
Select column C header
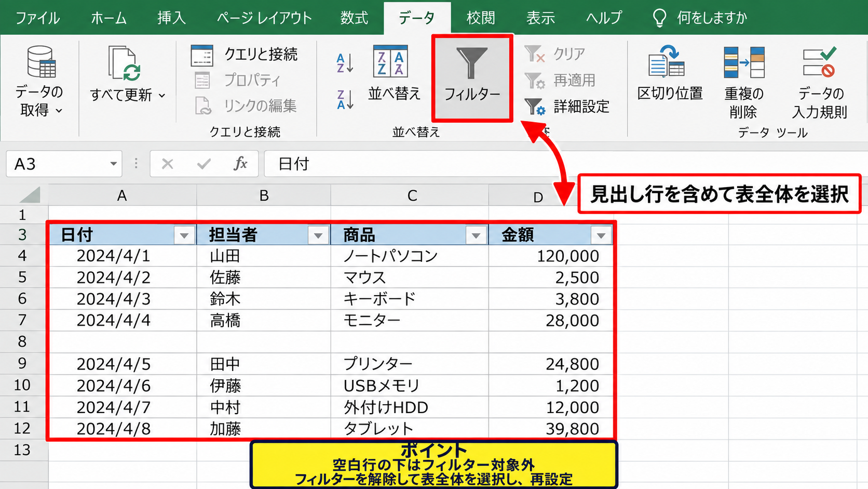point(410,195)
